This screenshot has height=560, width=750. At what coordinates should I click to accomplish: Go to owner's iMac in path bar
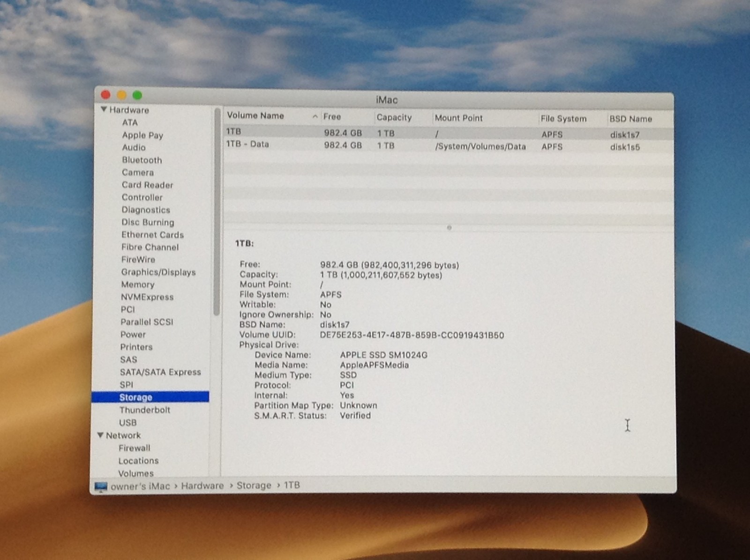pyautogui.click(x=140, y=486)
